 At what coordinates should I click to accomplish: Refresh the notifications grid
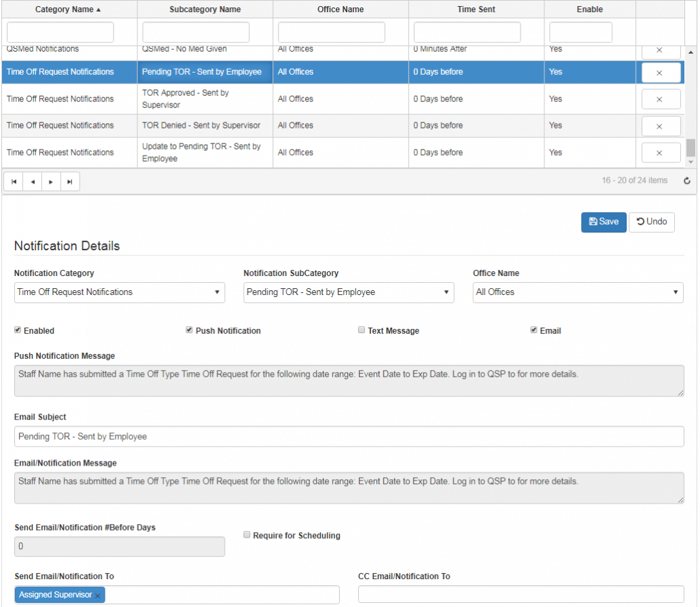686,181
